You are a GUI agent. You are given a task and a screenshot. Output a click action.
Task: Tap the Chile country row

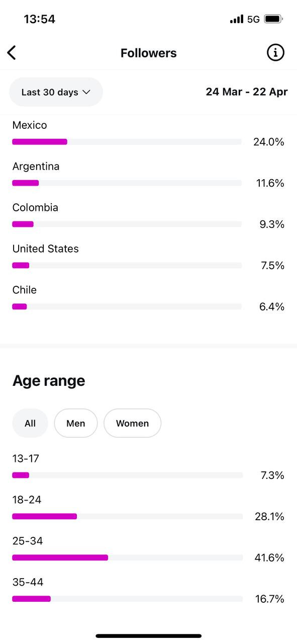click(x=148, y=298)
